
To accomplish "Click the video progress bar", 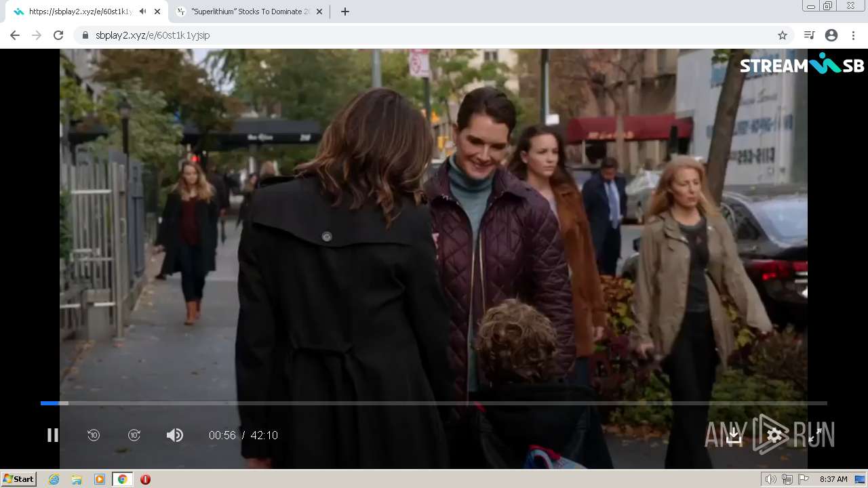I will point(434,403).
